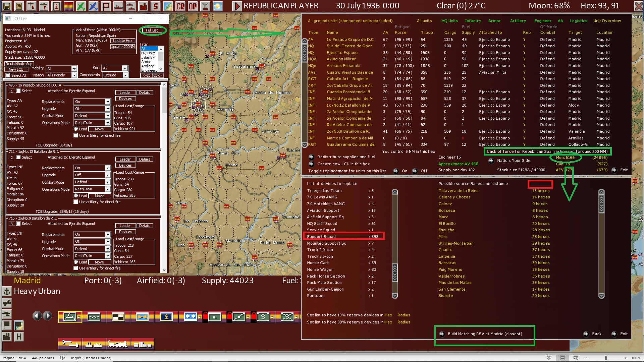Click the green aircraft air transfer icon
The width and height of the screenshot is (644, 362).
click(81, 6)
